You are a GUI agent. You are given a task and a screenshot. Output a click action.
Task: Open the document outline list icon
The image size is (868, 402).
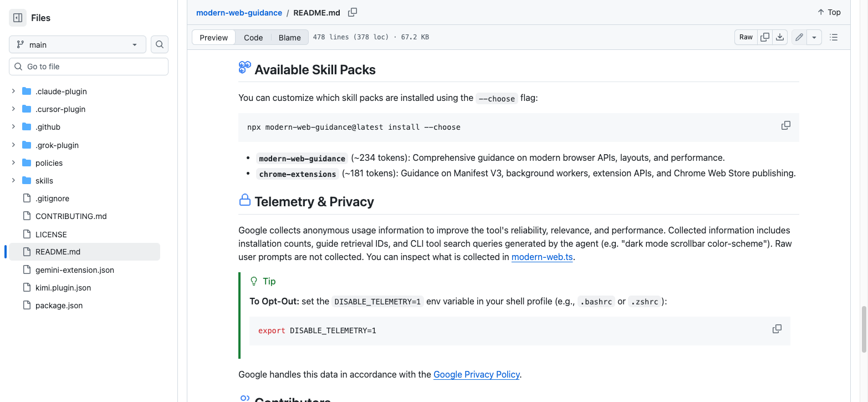834,37
